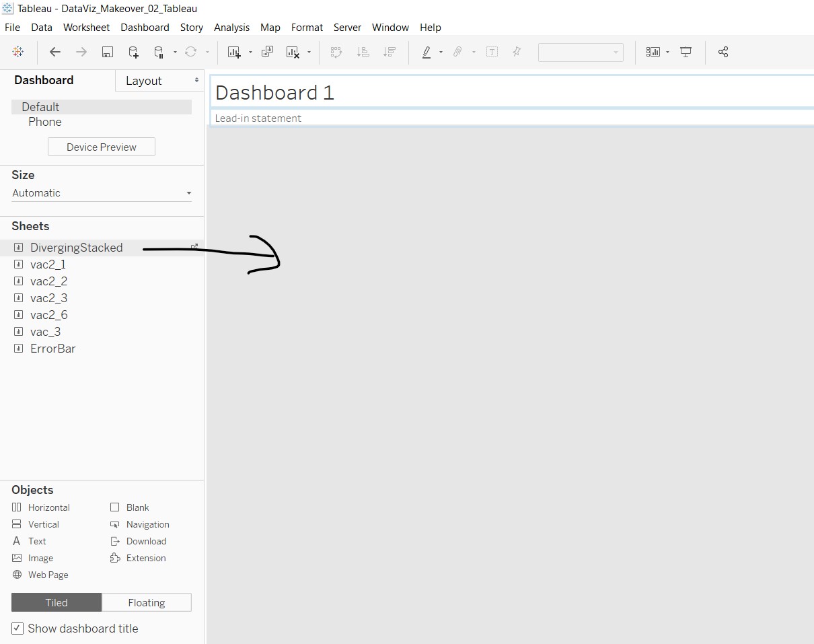The image size is (814, 644).
Task: Switch to the Layout tab
Action: pos(144,81)
